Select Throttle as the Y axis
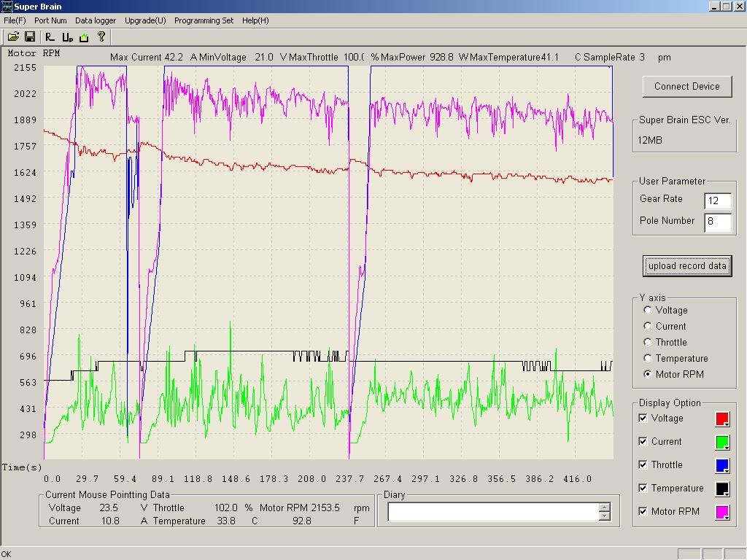 [x=648, y=342]
